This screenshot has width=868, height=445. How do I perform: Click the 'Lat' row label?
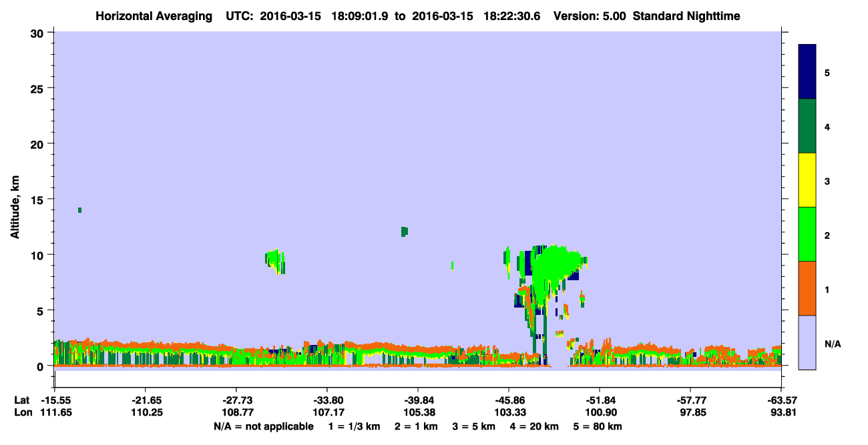click(x=21, y=400)
